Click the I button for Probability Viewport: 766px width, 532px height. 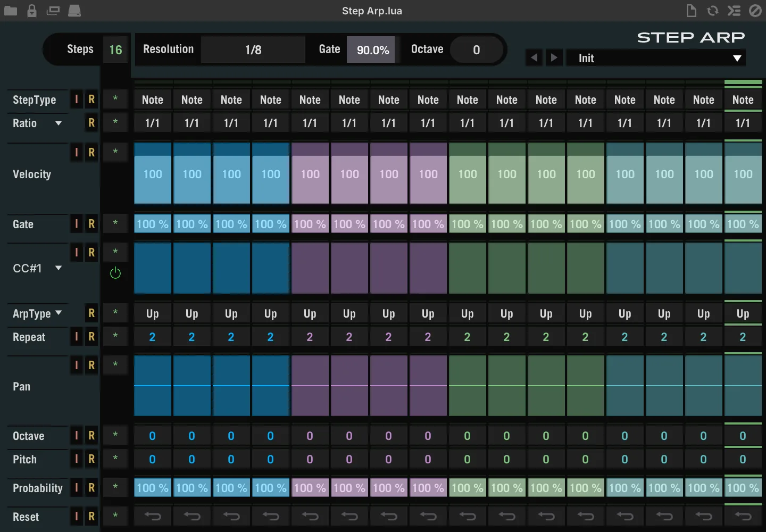[77, 487]
